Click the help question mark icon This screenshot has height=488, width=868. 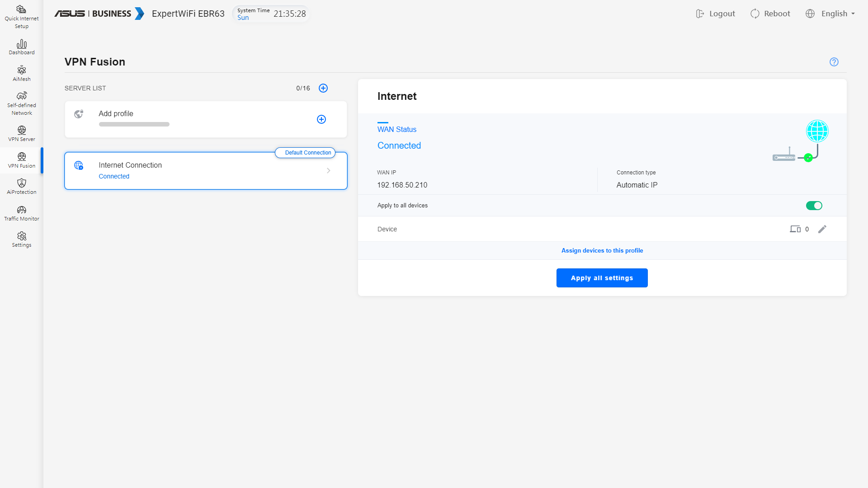(x=834, y=62)
